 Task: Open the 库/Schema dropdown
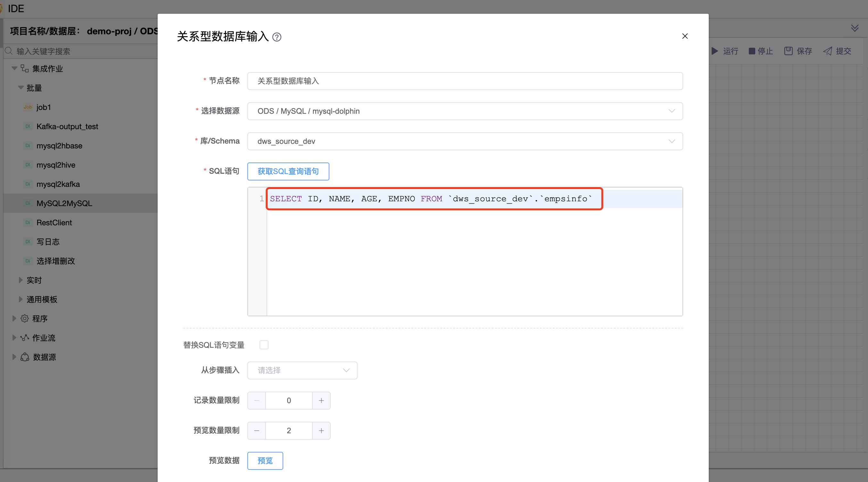(x=672, y=141)
